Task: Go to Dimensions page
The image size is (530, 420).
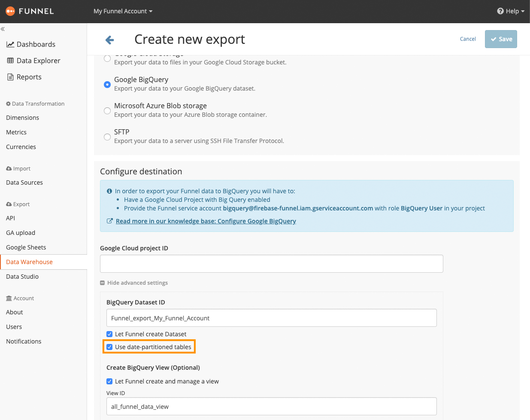Action: click(x=23, y=118)
